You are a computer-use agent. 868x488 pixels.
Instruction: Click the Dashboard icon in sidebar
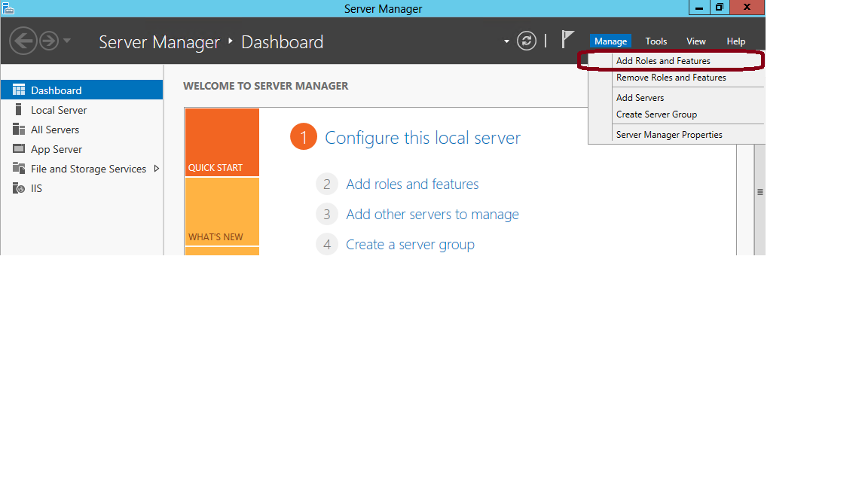pos(19,90)
